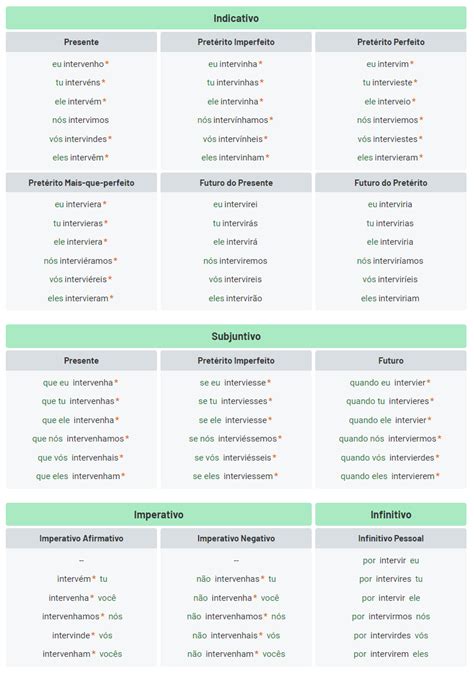Image resolution: width=474 pixels, height=673 pixels.
Task: Click the Imperativo Afirmativo heading
Action: [x=81, y=538]
